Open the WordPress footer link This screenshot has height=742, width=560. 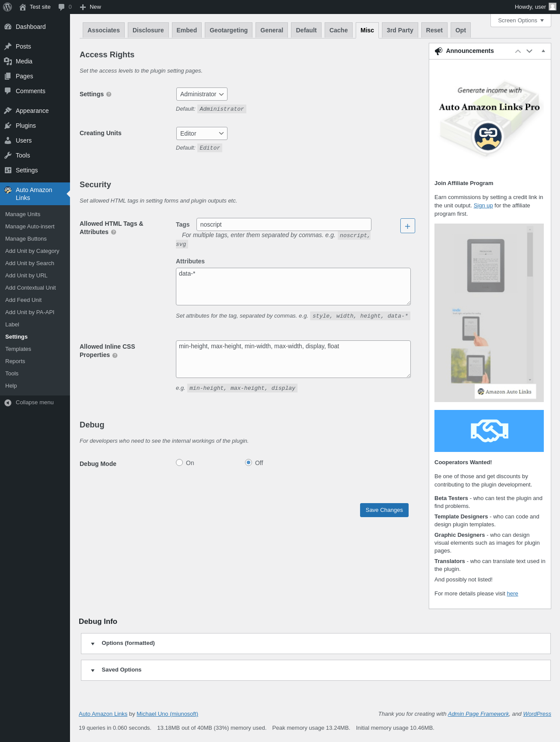point(537,714)
